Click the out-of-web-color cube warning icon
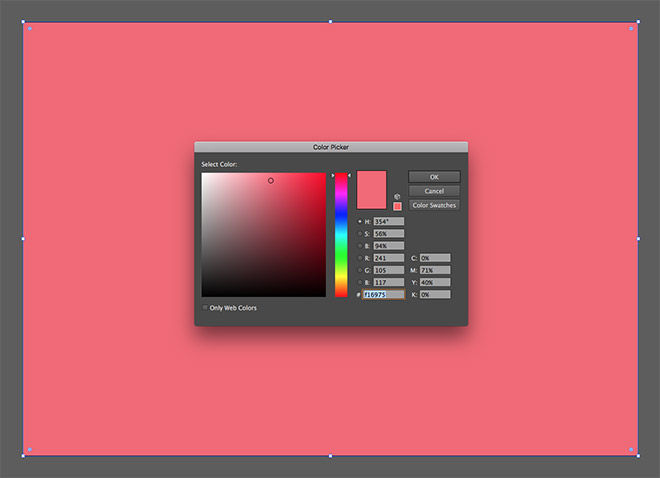This screenshot has width=660, height=478. point(397,196)
